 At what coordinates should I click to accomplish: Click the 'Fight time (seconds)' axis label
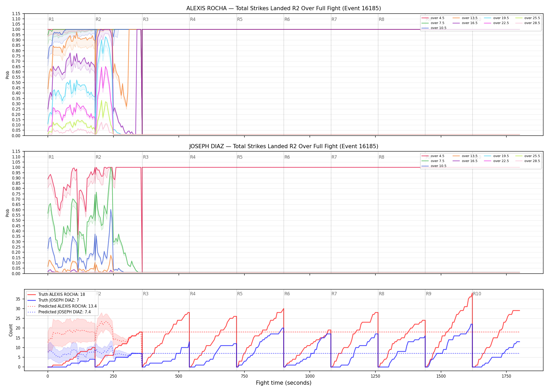(x=284, y=383)
